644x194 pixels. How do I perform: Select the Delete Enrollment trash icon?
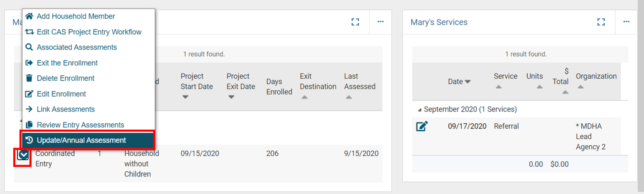(x=29, y=78)
